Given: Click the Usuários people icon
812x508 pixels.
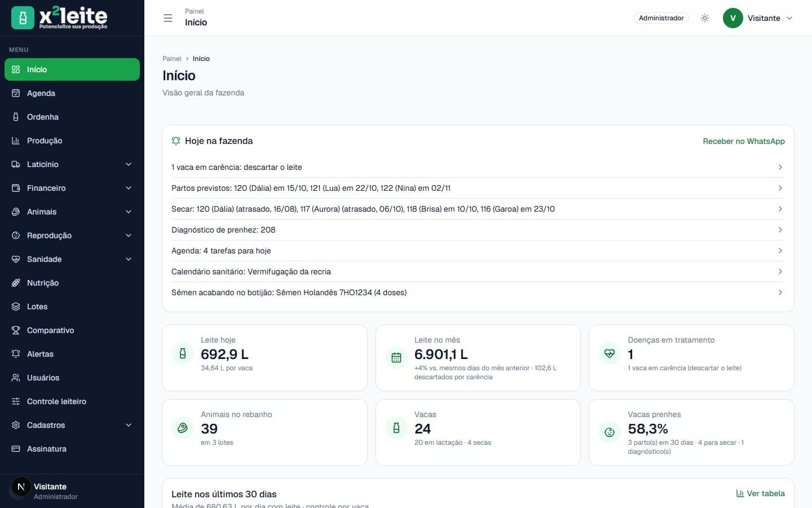Looking at the screenshot, I should (x=16, y=378).
